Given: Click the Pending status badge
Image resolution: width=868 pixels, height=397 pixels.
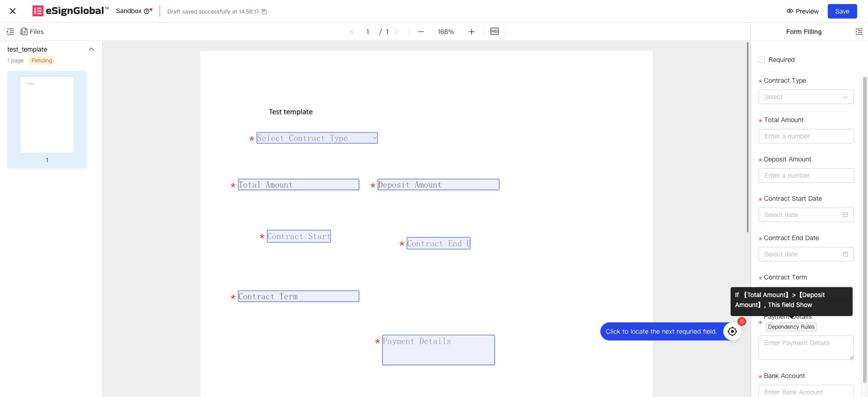Looking at the screenshot, I should tap(42, 61).
